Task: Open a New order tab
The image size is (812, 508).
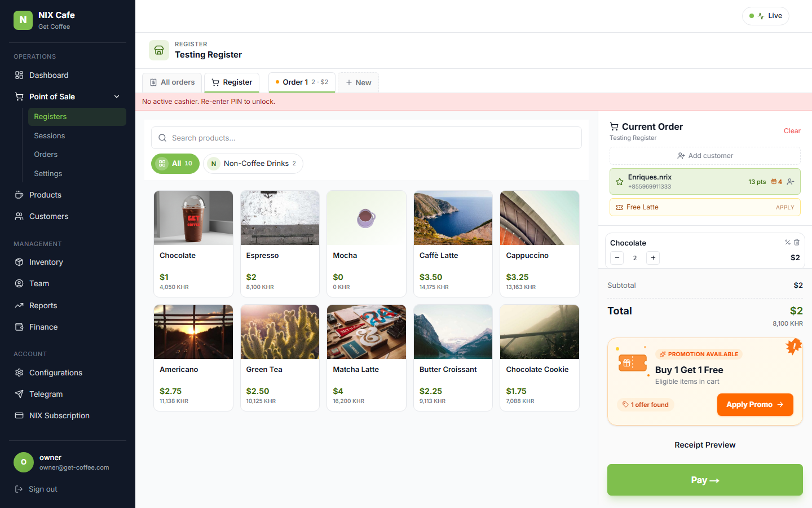Action: pyautogui.click(x=358, y=82)
